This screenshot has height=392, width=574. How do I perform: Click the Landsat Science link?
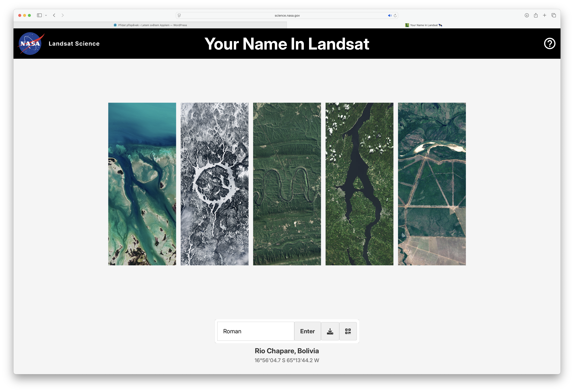point(74,44)
